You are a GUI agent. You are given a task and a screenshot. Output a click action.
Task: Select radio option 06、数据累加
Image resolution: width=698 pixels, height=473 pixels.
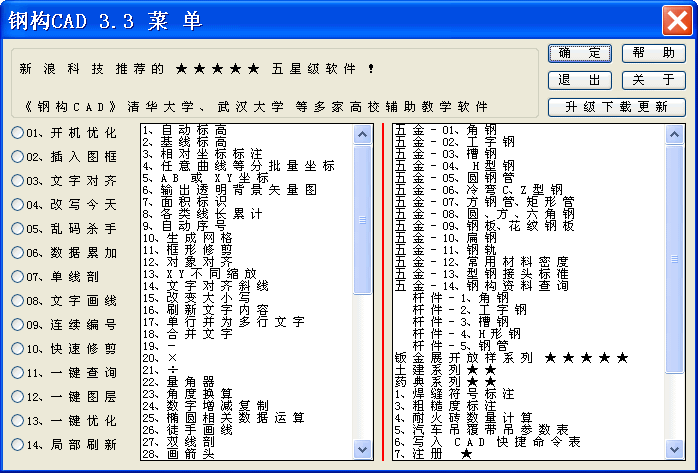[64, 253]
